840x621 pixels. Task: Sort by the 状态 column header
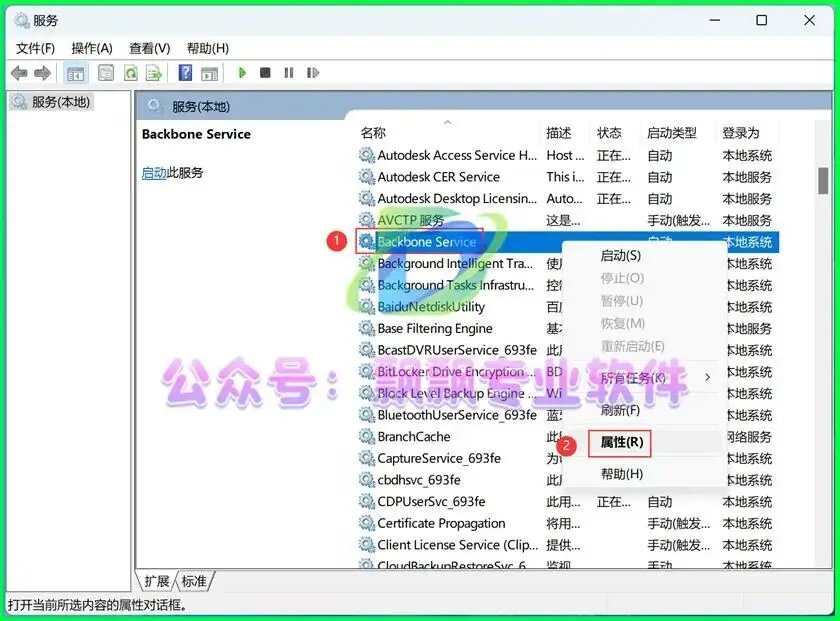pos(609,132)
